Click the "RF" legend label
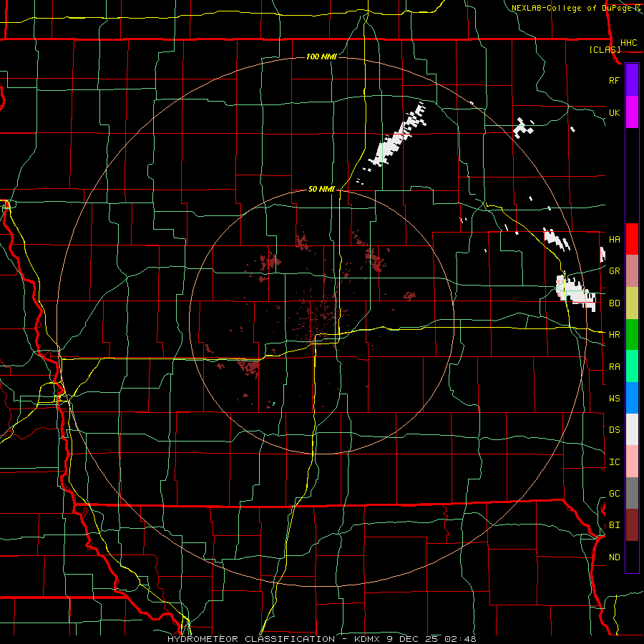644x644 pixels. coord(614,80)
